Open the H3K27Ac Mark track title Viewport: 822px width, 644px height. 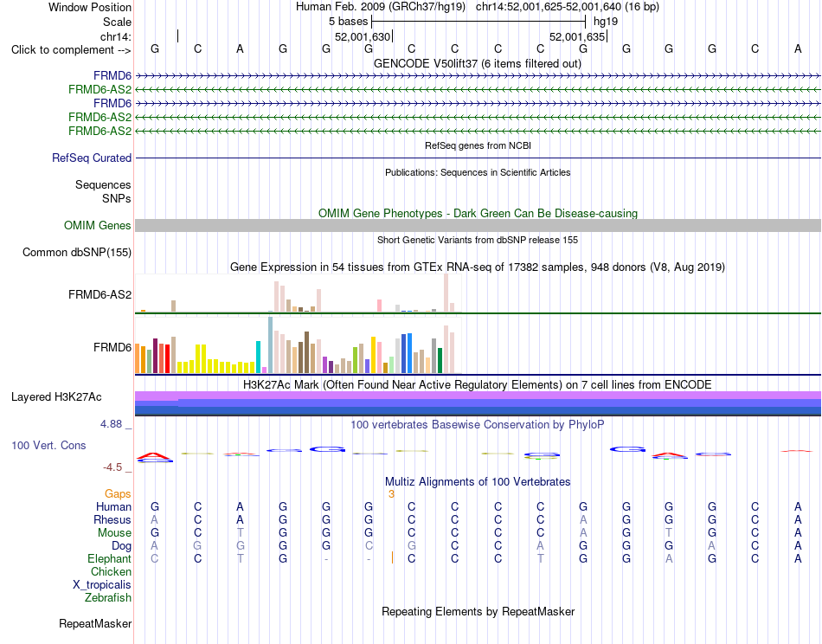coord(477,385)
